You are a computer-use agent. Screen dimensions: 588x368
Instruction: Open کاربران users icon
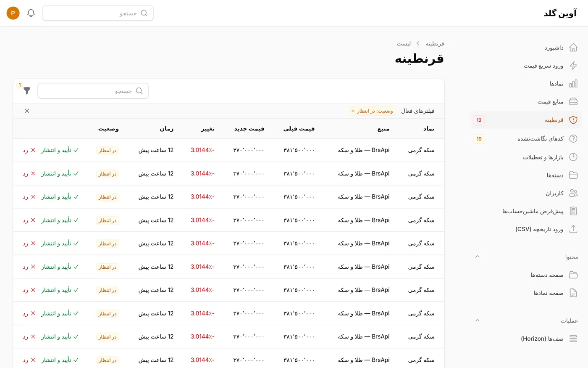(573, 193)
